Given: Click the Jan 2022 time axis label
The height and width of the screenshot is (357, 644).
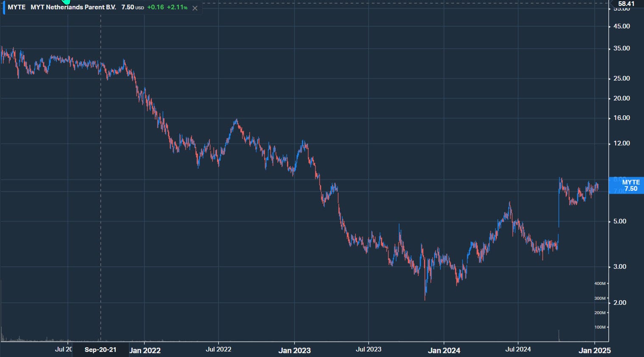Looking at the screenshot, I should tap(145, 350).
